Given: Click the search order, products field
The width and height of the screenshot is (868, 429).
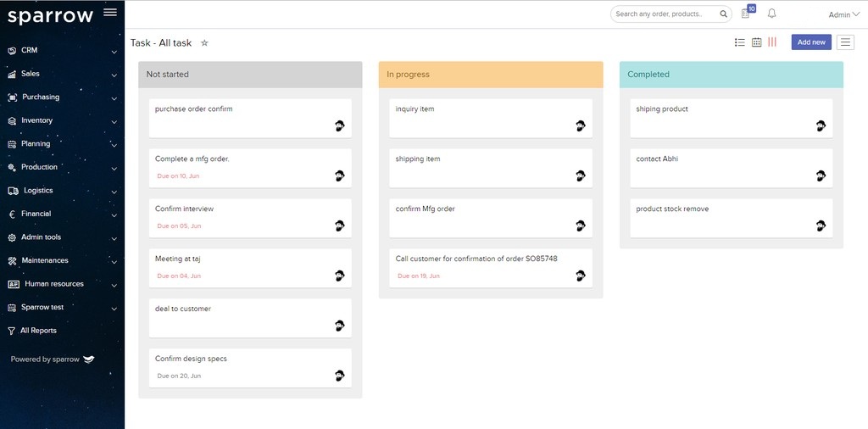Looking at the screenshot, I should coord(664,14).
